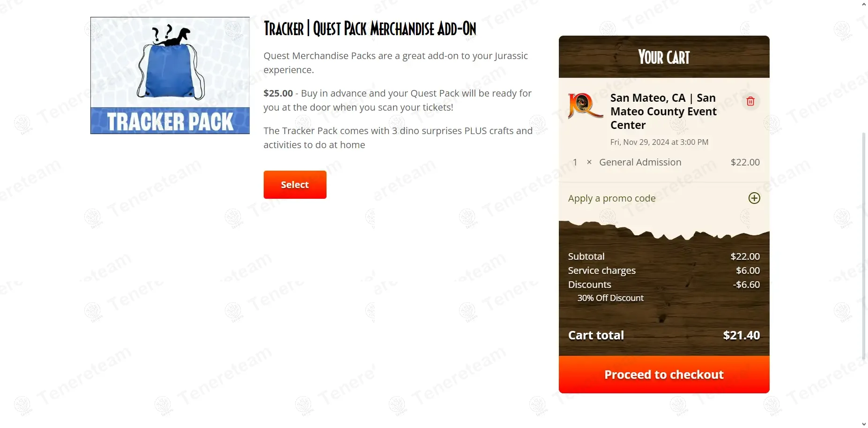
Task: Click Apply a promo code text
Action: 612,198
